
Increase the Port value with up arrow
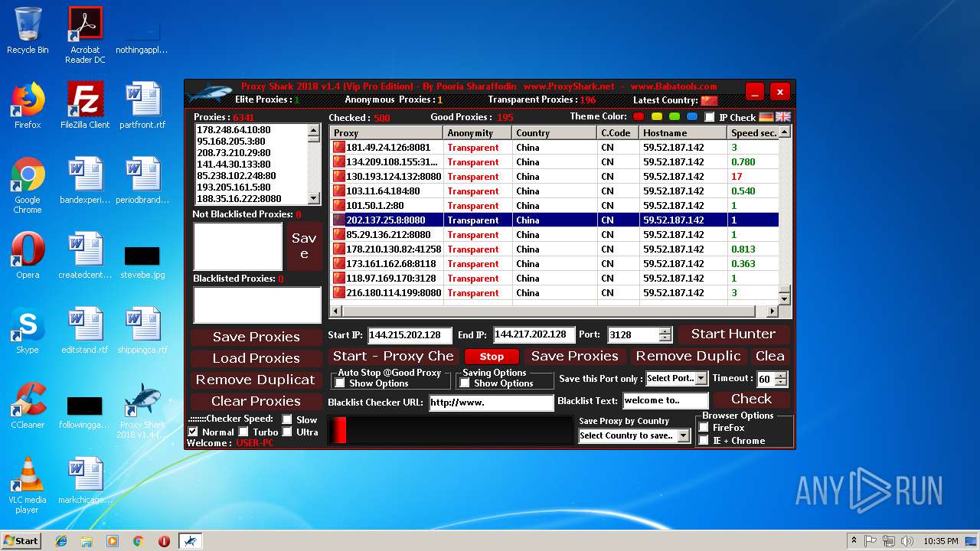665,331
